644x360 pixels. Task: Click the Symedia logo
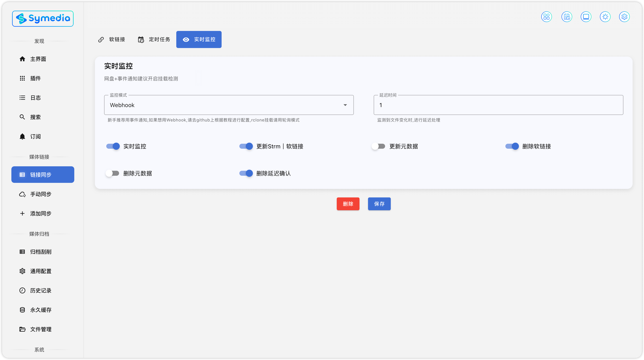point(43,18)
